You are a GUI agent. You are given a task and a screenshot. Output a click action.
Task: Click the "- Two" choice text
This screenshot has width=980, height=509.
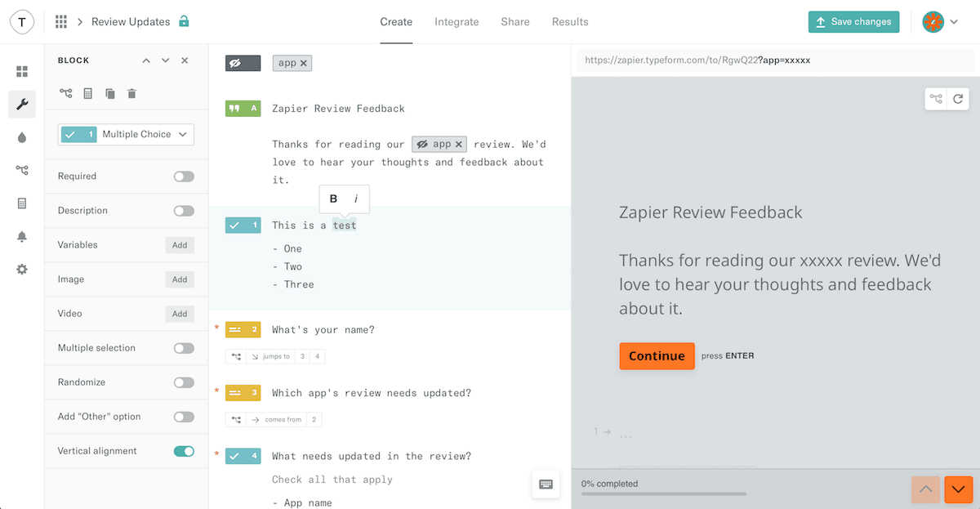click(287, 266)
